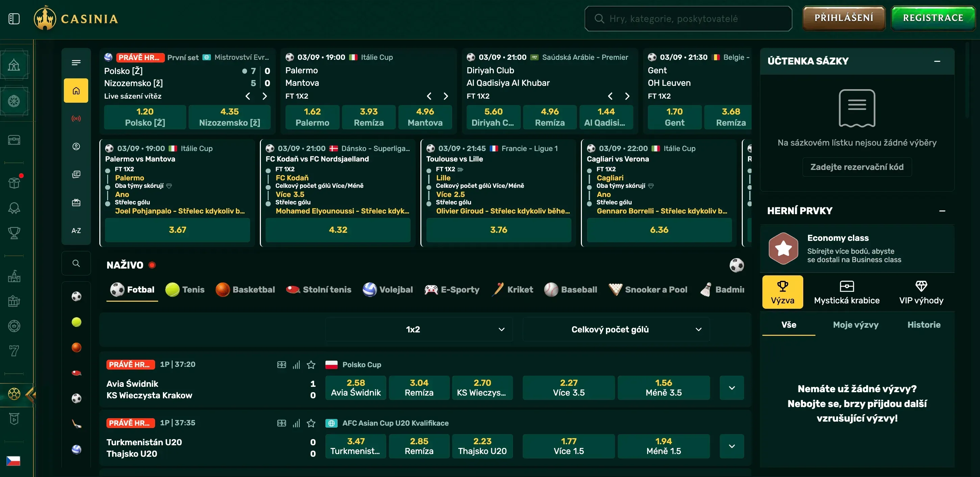Image resolution: width=980 pixels, height=477 pixels.
Task: Open the bet slips icon in sports sidebar
Action: 76,174
